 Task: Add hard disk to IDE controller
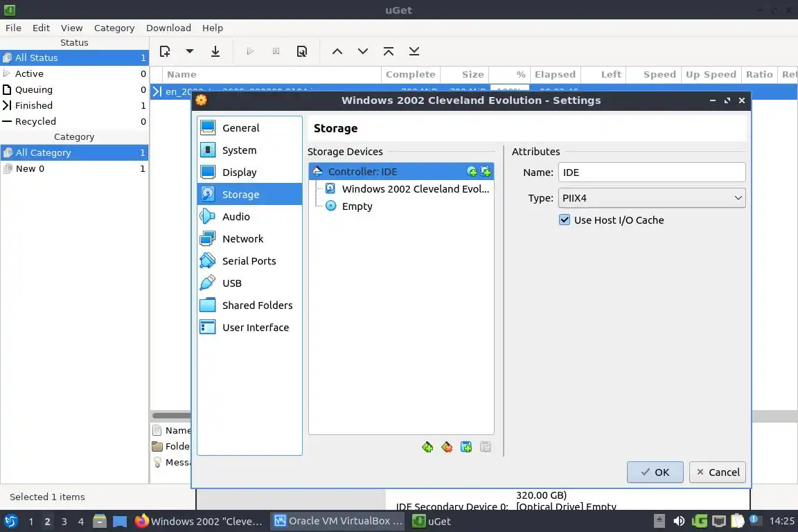[x=486, y=172]
